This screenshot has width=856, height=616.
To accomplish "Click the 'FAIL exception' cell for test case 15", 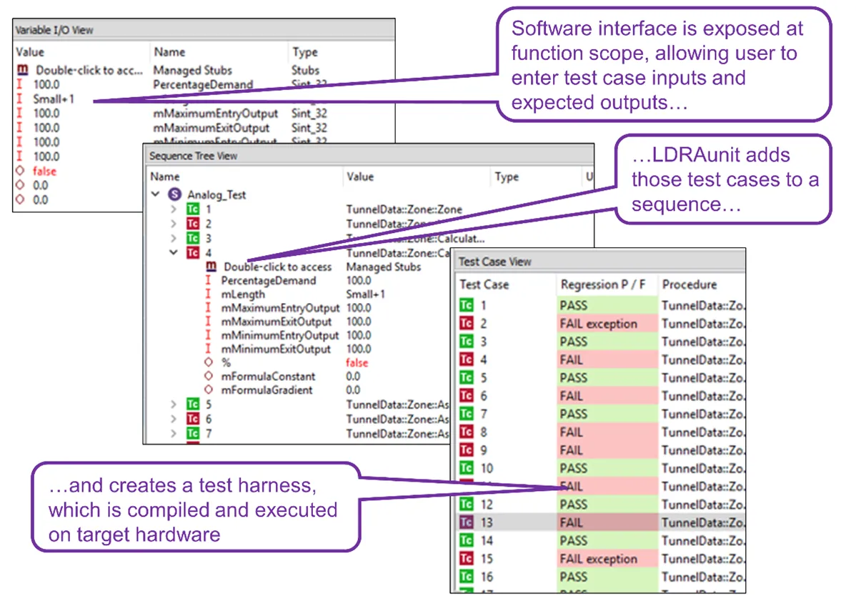I will (x=607, y=559).
